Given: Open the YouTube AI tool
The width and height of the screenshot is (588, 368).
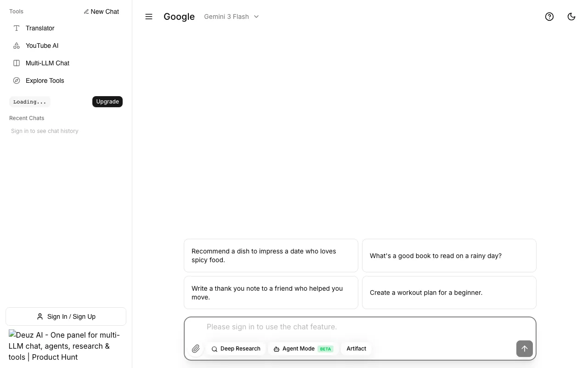Looking at the screenshot, I should click(x=66, y=46).
